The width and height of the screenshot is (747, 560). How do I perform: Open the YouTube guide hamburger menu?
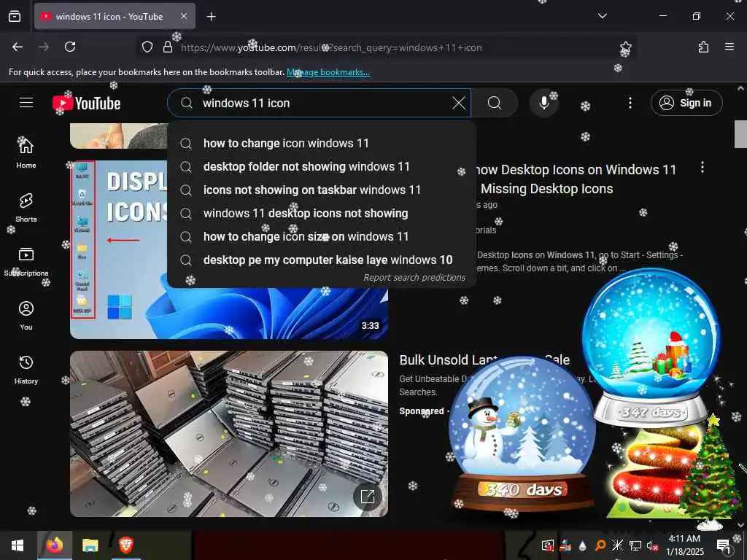pos(26,103)
